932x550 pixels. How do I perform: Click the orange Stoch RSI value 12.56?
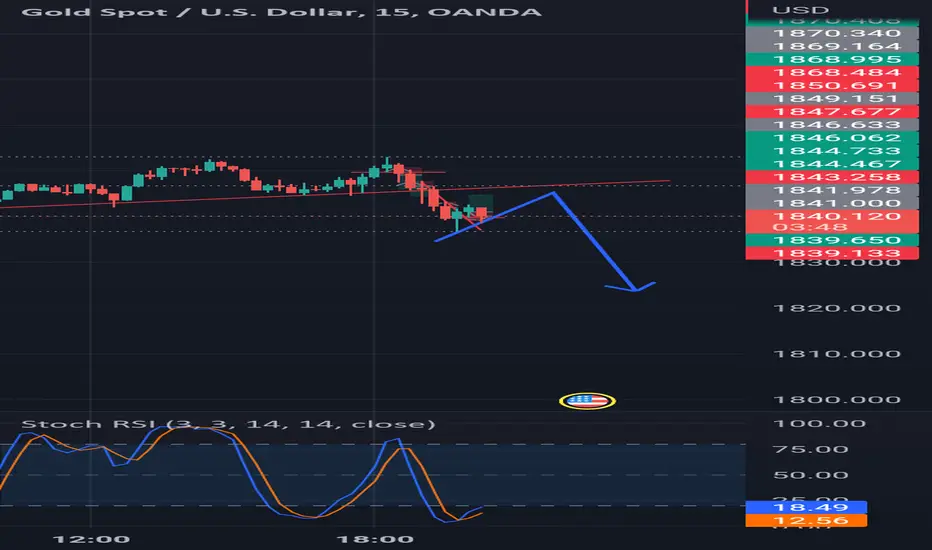click(x=807, y=521)
